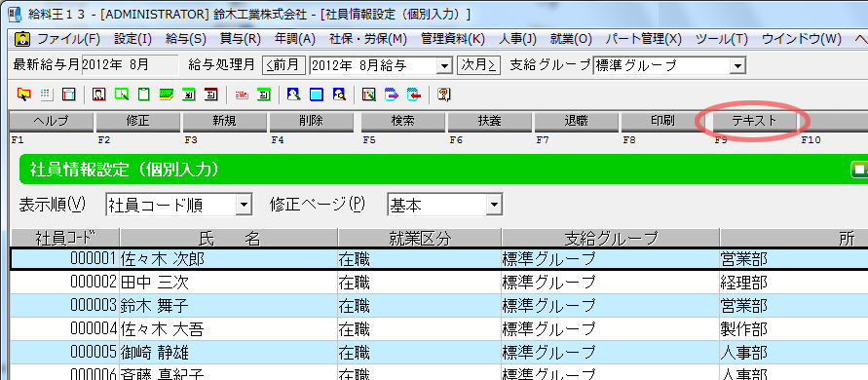868x380 pixels.
Task: Open the パート管理(X) menu
Action: point(643,39)
